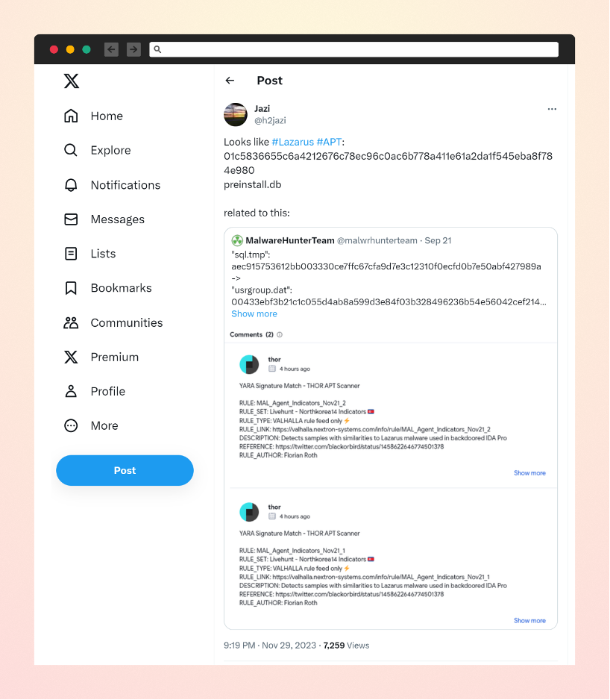Expand first thor comment Show more
This screenshot has width=610, height=700.
pyautogui.click(x=529, y=473)
